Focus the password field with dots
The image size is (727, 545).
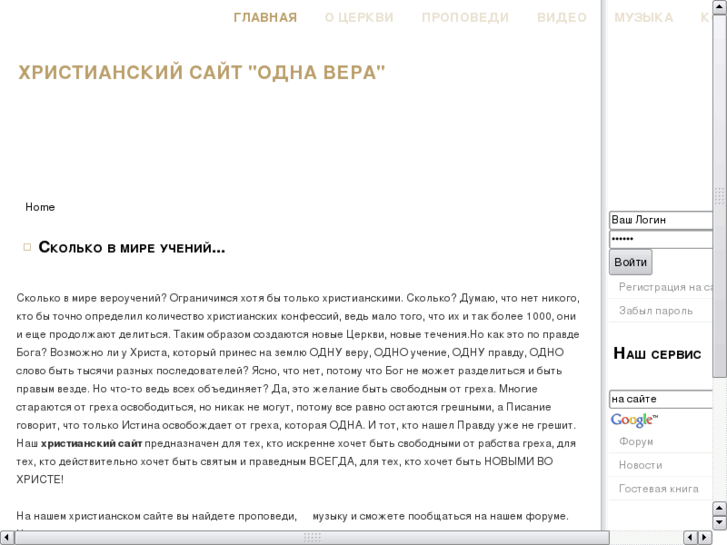click(x=661, y=239)
